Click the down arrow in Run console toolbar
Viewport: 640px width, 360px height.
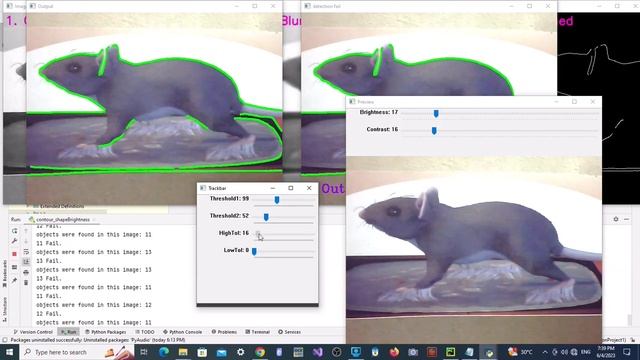click(26, 241)
